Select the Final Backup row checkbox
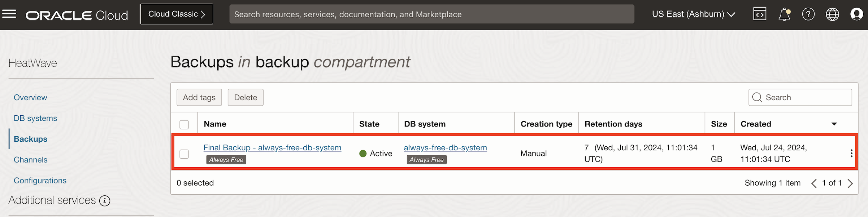The image size is (868, 217). pyautogui.click(x=184, y=154)
